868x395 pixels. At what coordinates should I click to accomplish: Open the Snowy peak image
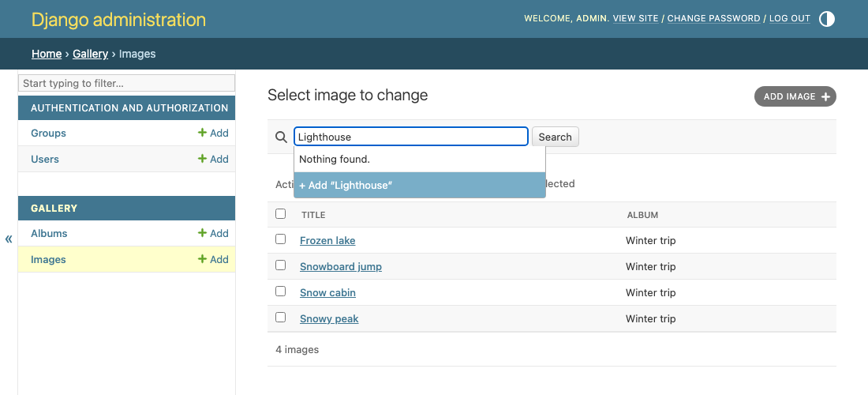pos(329,318)
